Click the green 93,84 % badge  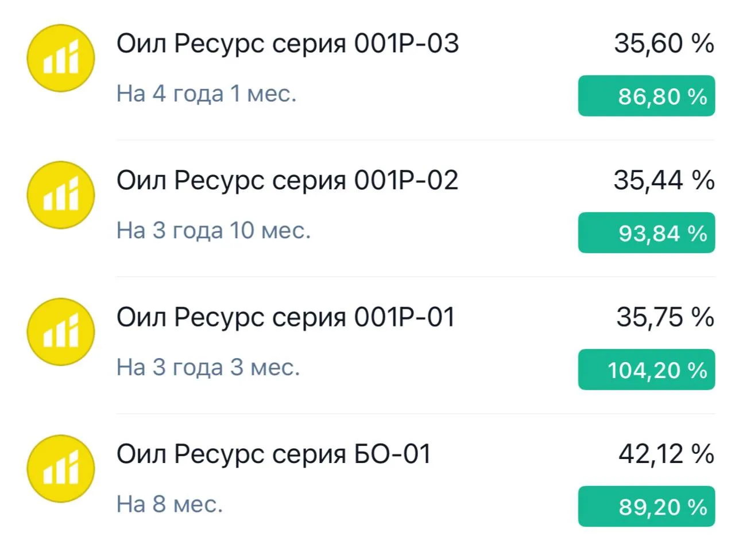647,233
